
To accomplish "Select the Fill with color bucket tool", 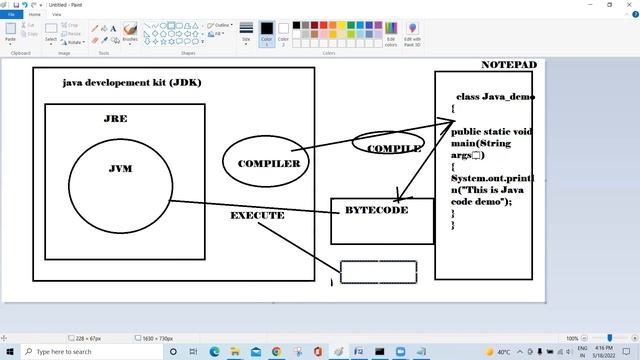I will 104,29.
